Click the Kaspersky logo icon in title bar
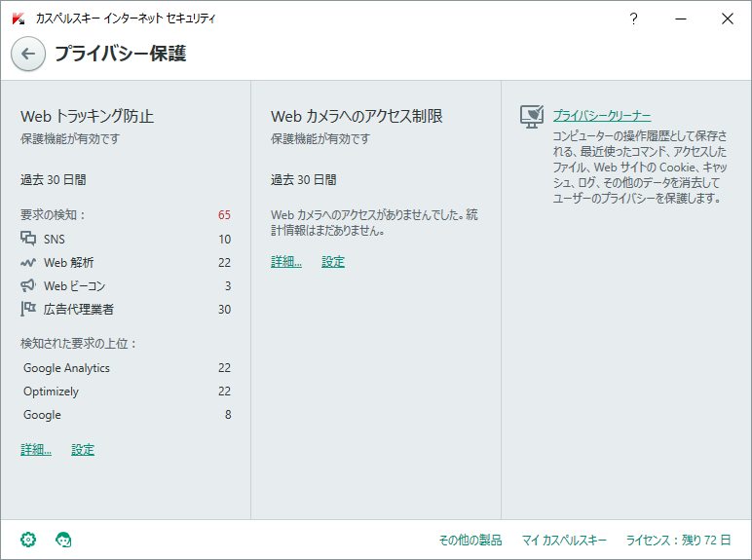 pyautogui.click(x=19, y=19)
